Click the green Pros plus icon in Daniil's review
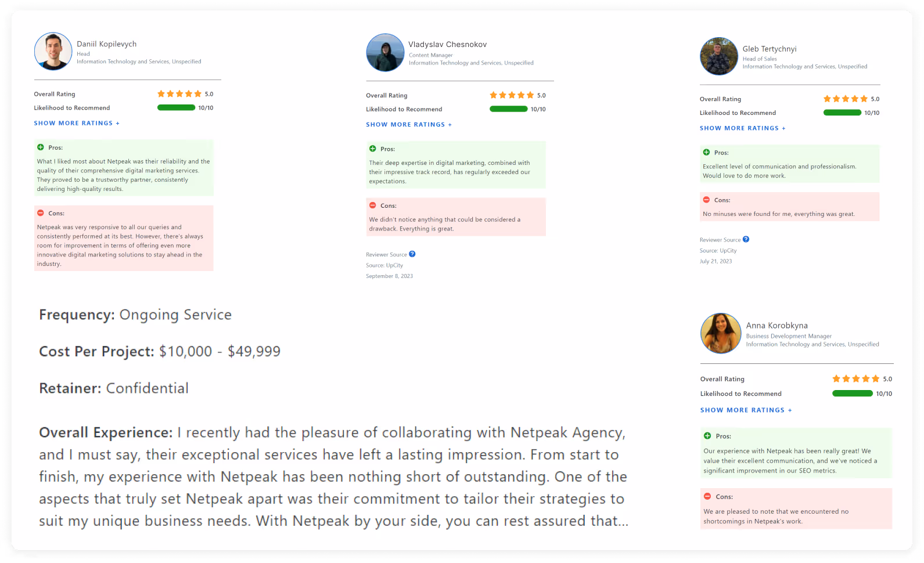The width and height of the screenshot is (924, 563). pos(41,147)
